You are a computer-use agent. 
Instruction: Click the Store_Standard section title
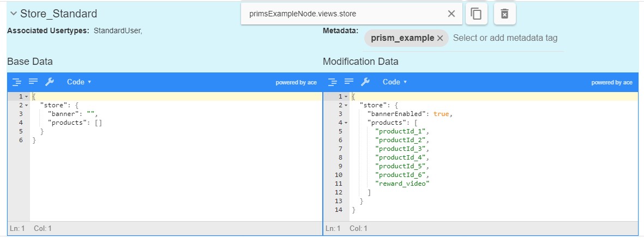[x=59, y=14]
